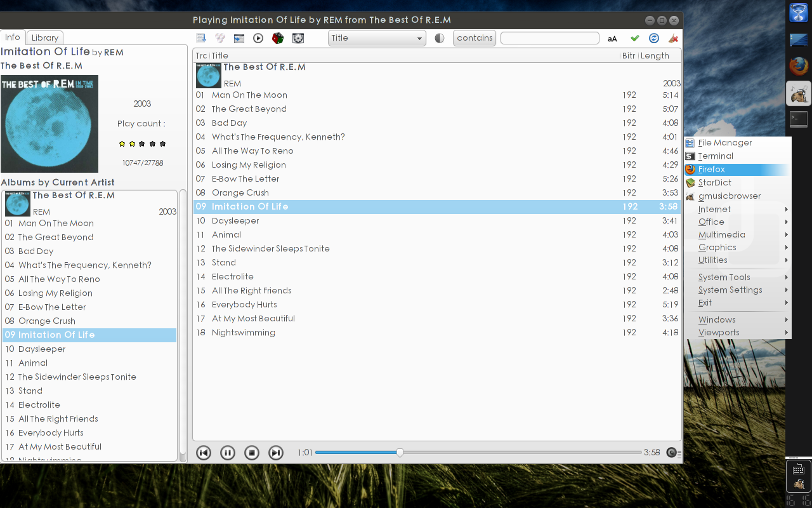
Task: Click the second star in rating
Action: tap(132, 144)
